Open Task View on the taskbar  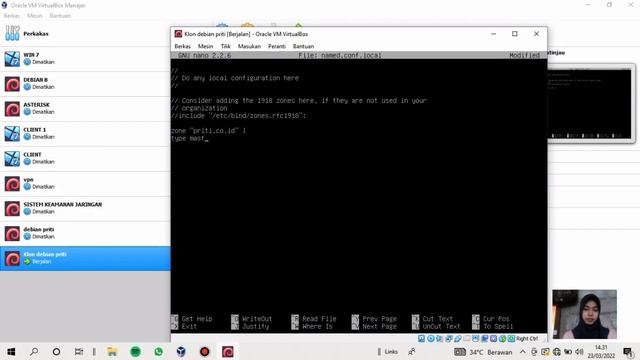click(78, 351)
